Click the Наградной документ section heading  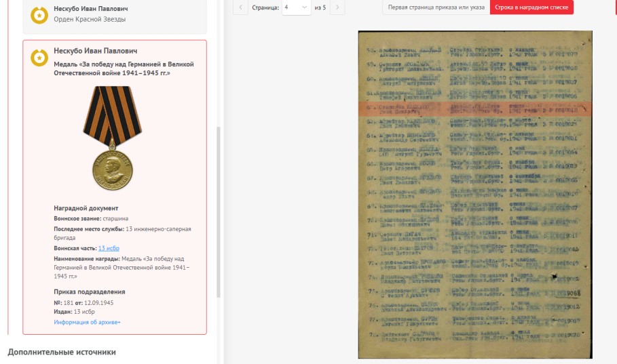pyautogui.click(x=86, y=208)
